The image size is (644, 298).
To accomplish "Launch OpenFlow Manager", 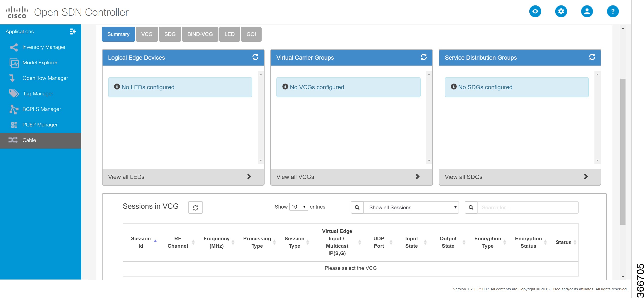I will click(x=45, y=78).
